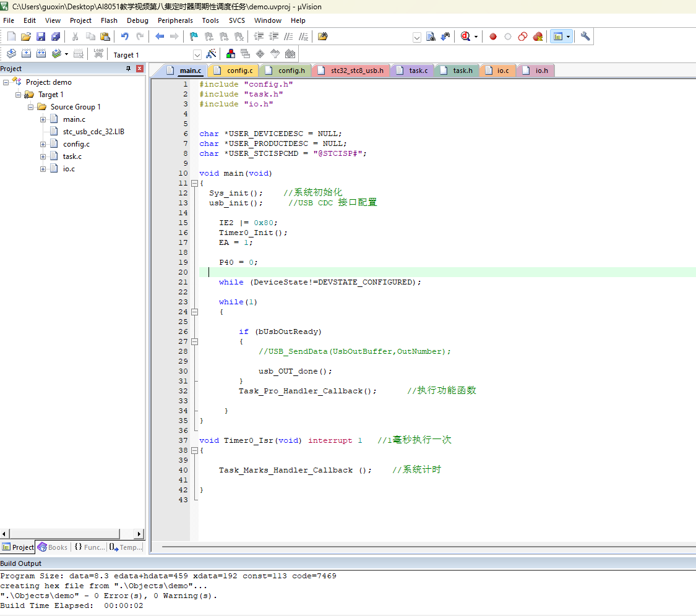
Task: Open Manage Project Items colored blocks icon
Action: point(231,54)
